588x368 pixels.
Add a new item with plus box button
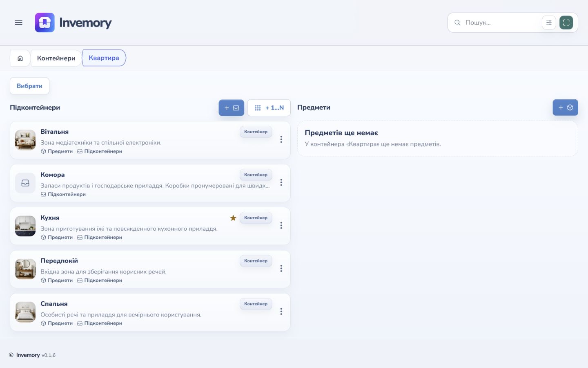(x=565, y=107)
